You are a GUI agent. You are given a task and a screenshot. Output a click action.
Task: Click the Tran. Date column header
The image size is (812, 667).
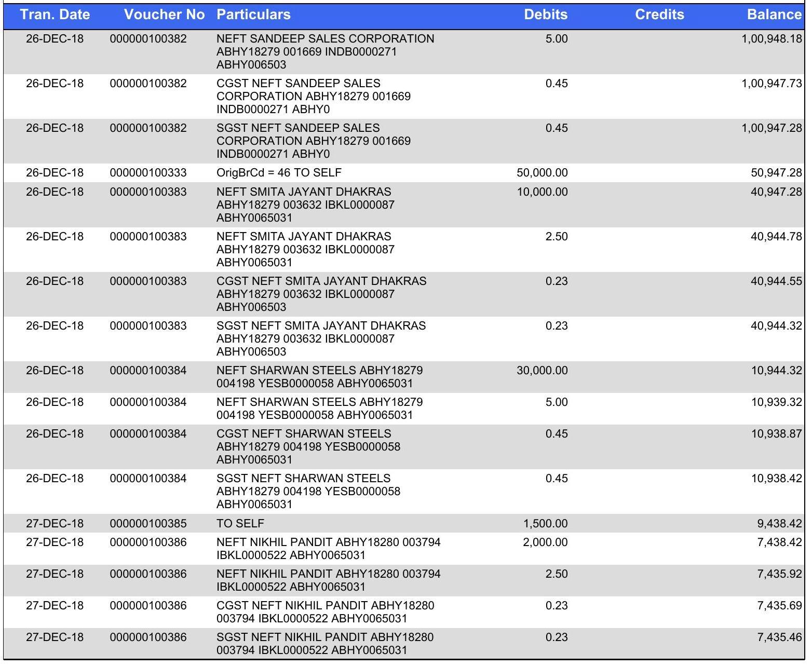click(55, 15)
